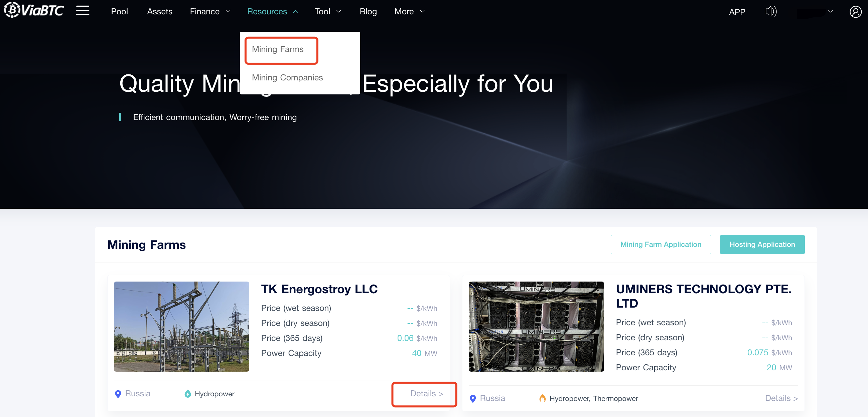868x417 pixels.
Task: Click the location pin in UMINERS card
Action: pyautogui.click(x=473, y=399)
